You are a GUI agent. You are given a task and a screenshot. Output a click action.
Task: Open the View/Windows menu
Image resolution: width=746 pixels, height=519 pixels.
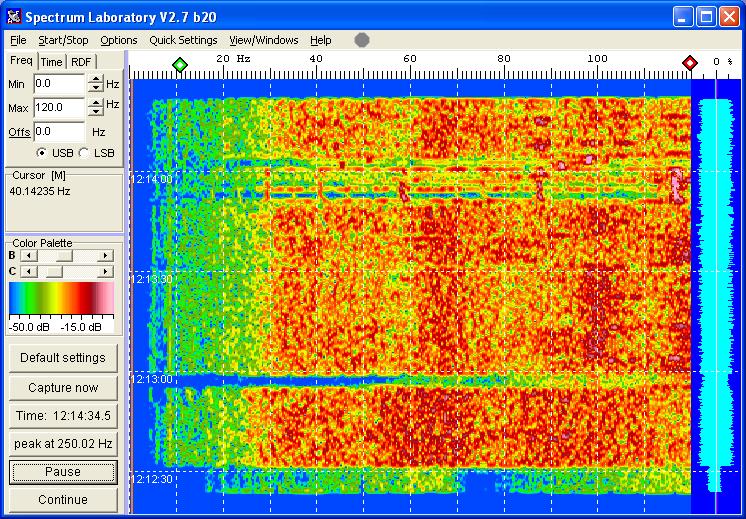263,40
